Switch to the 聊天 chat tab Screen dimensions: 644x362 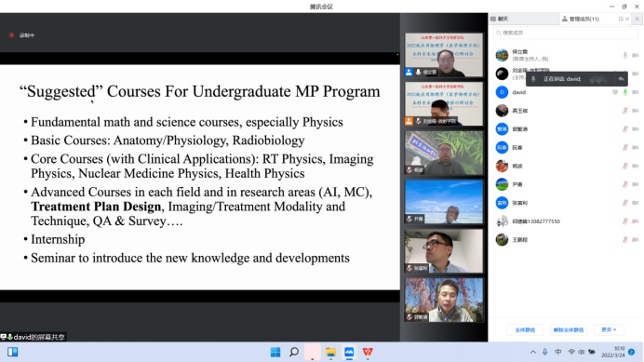tap(500, 19)
